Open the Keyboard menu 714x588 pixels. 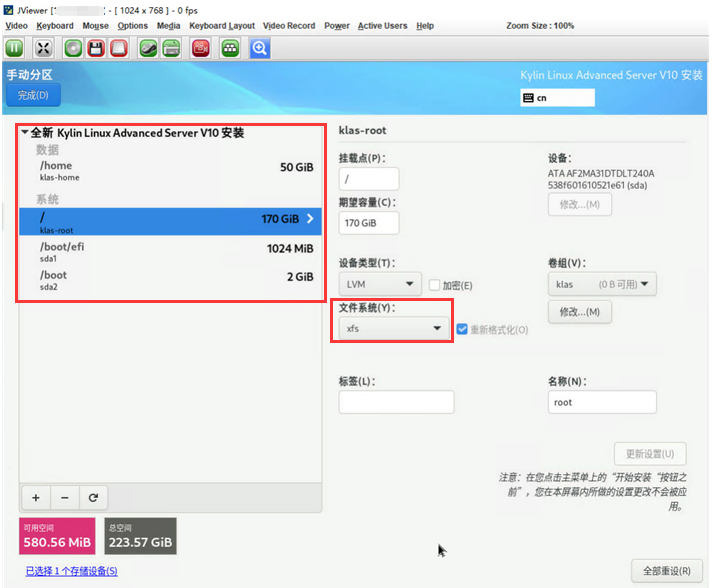pos(55,26)
